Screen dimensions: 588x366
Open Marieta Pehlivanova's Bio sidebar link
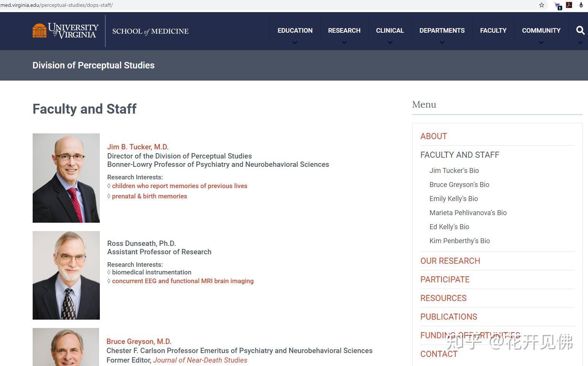(468, 212)
